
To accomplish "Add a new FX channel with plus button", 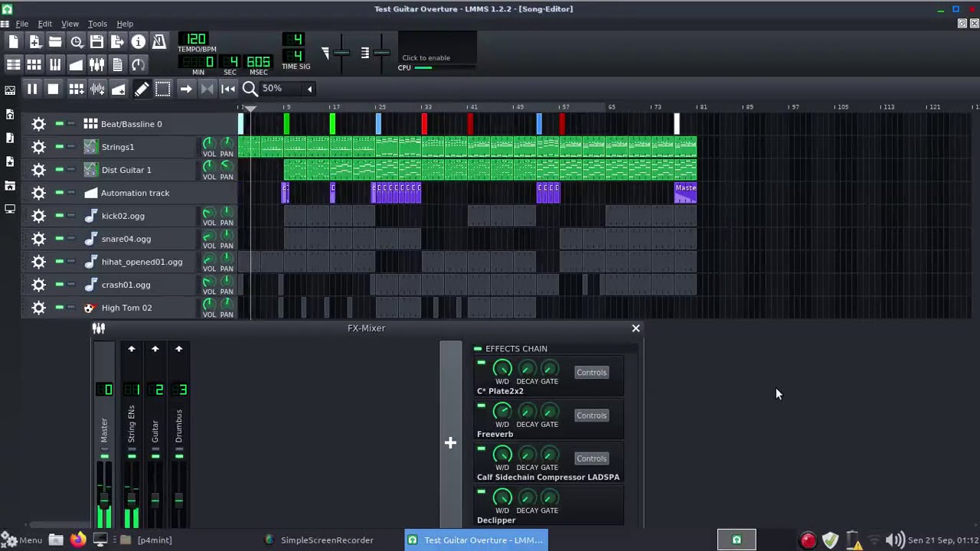I will [x=450, y=442].
